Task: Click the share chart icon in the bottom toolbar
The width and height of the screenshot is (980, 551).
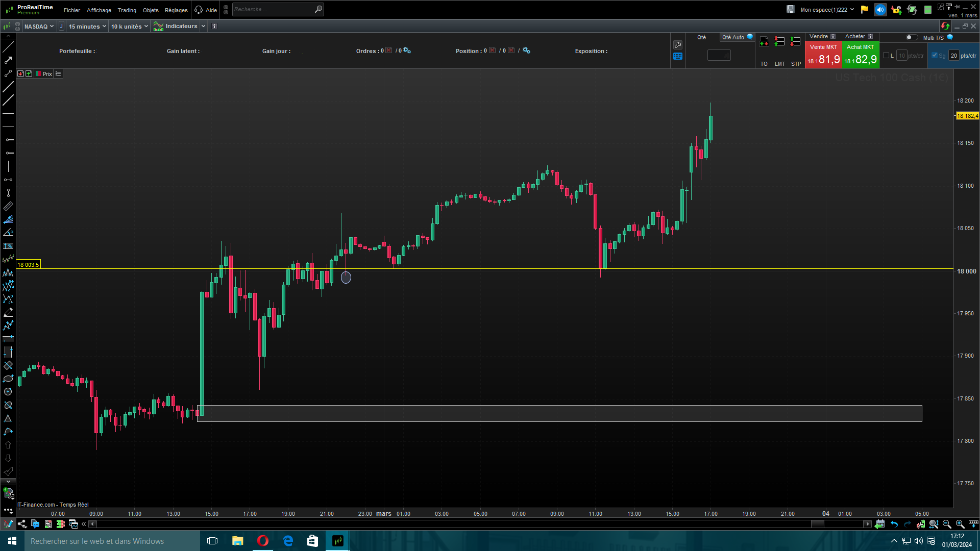Action: tap(22, 524)
